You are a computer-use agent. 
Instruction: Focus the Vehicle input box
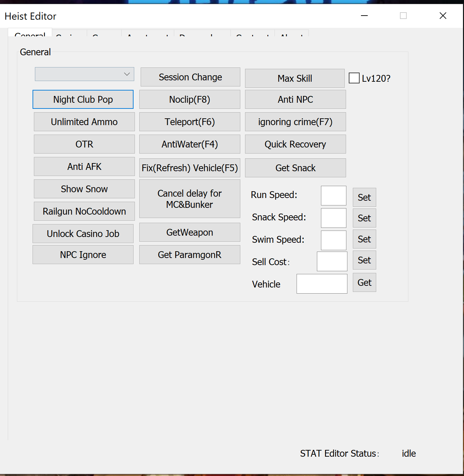click(x=322, y=284)
